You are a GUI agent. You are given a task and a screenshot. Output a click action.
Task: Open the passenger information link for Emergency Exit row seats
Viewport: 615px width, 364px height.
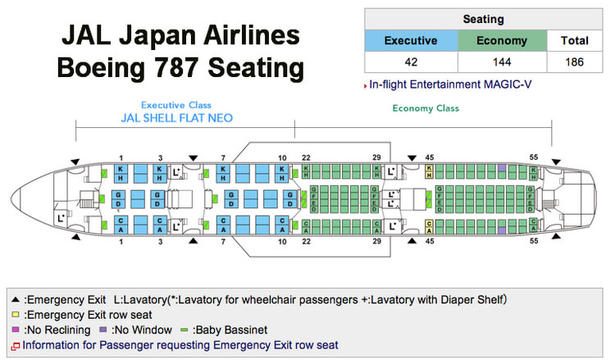pyautogui.click(x=180, y=345)
